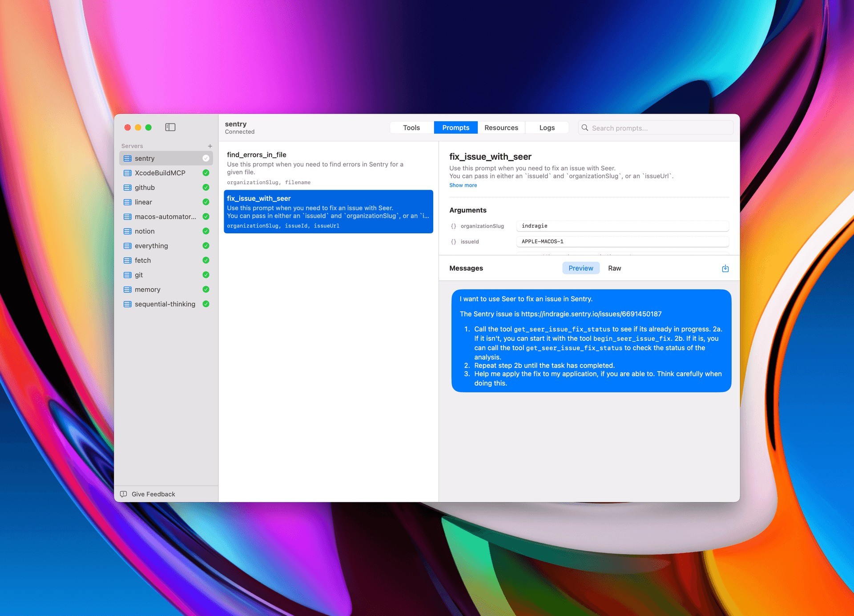Image resolution: width=854 pixels, height=616 pixels.
Task: Click the github server icon
Action: (x=127, y=187)
